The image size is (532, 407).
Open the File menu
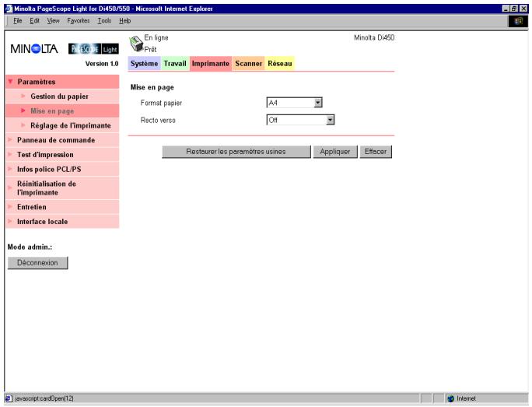[18, 21]
